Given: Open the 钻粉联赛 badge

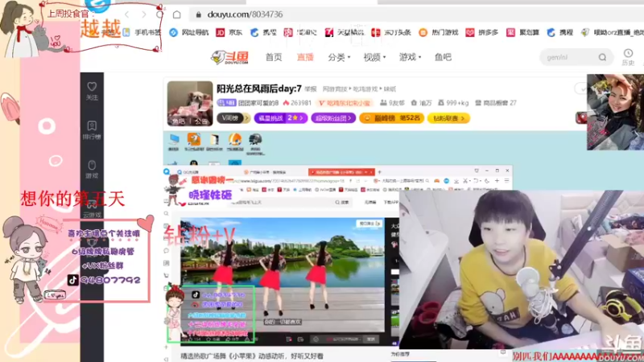Looking at the screenshot, I should pos(448,118).
